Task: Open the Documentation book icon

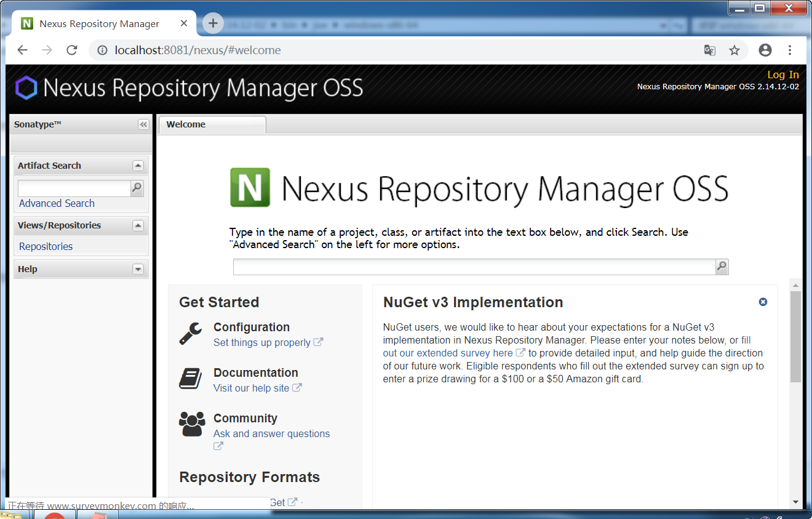Action: (191, 379)
